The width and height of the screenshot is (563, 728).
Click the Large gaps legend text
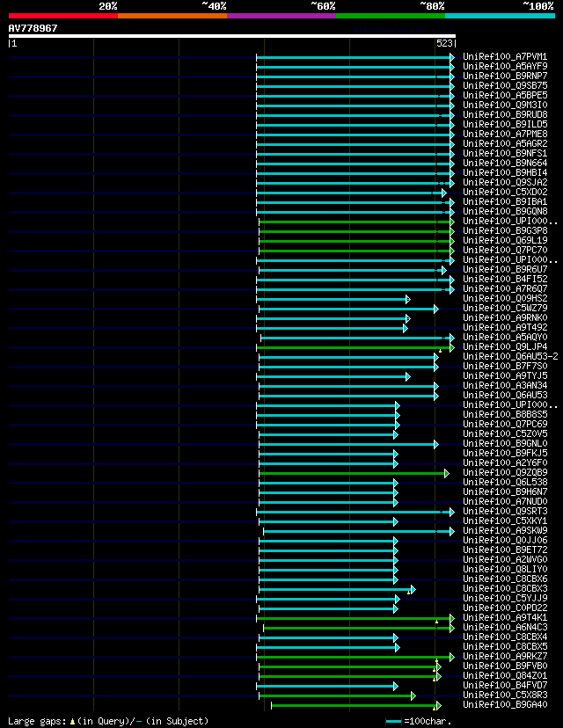point(108,722)
